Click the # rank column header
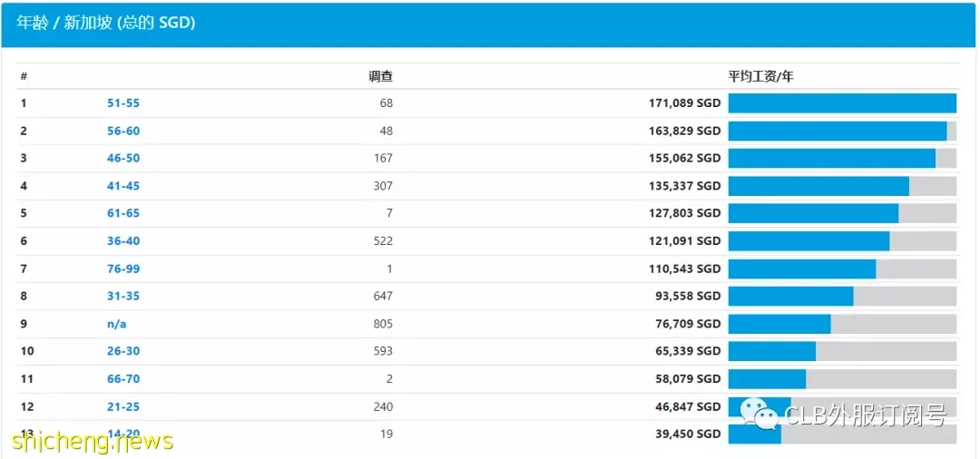This screenshot has width=980, height=459. (24, 77)
